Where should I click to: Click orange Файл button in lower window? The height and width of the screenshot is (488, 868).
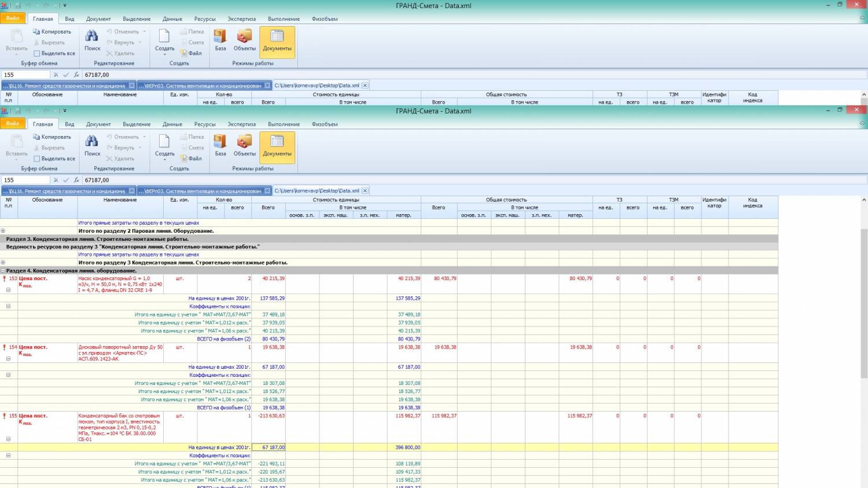(x=12, y=123)
